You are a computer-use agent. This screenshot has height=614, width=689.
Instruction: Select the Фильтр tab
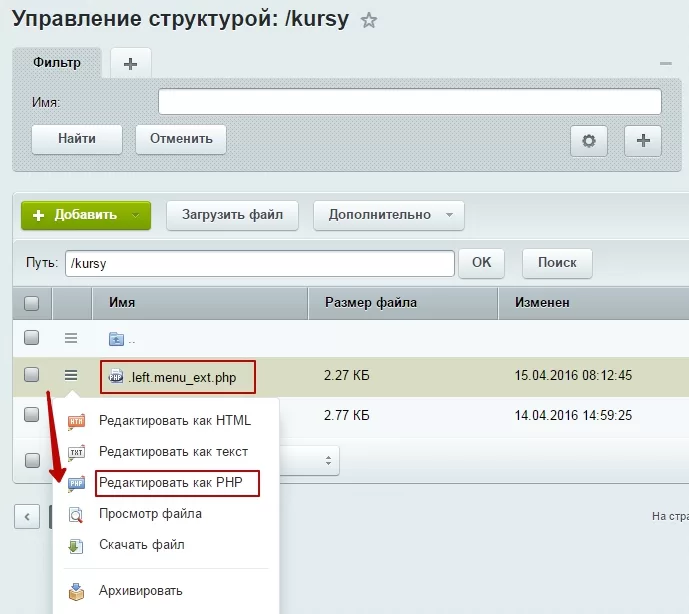(x=57, y=63)
